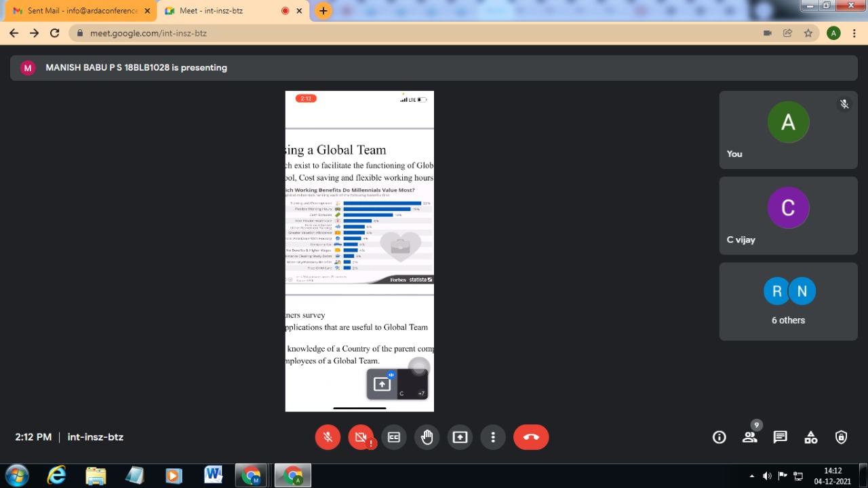Click the tab recording indicator dot

(285, 11)
